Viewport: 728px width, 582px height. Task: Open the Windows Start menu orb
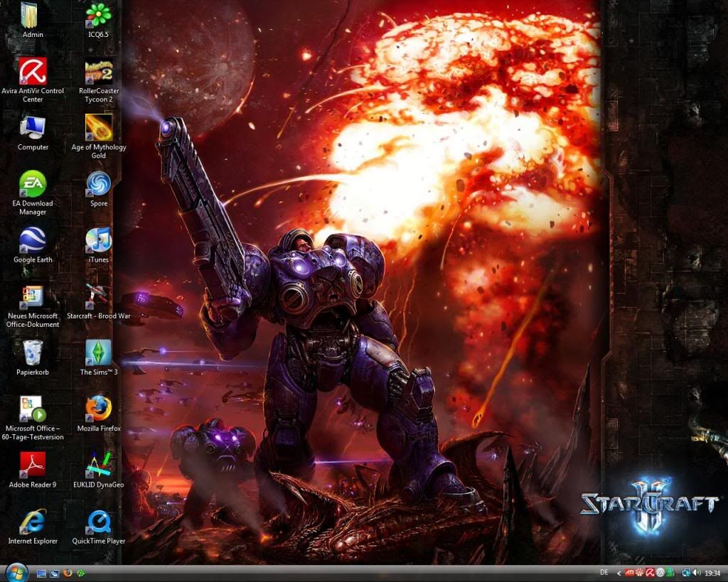pyautogui.click(x=16, y=572)
